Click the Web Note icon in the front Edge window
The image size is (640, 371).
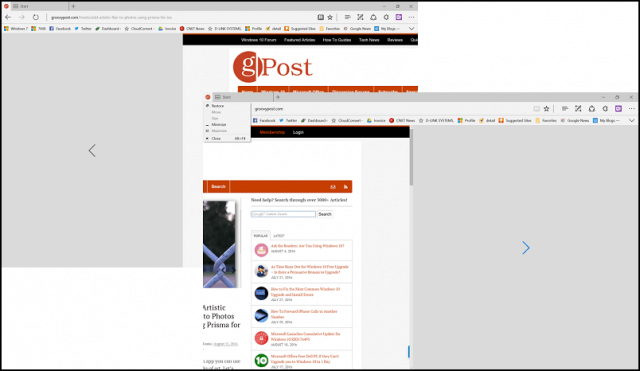tap(578, 109)
